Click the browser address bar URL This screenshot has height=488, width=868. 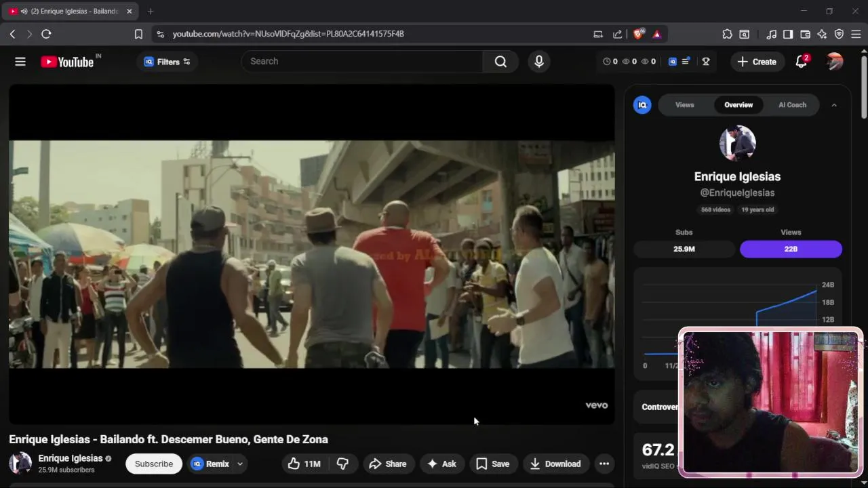pyautogui.click(x=288, y=34)
